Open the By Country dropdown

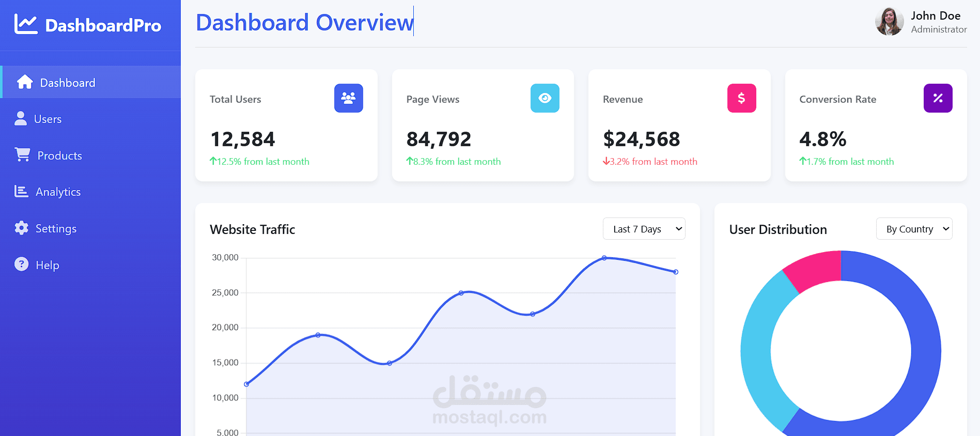(x=914, y=229)
